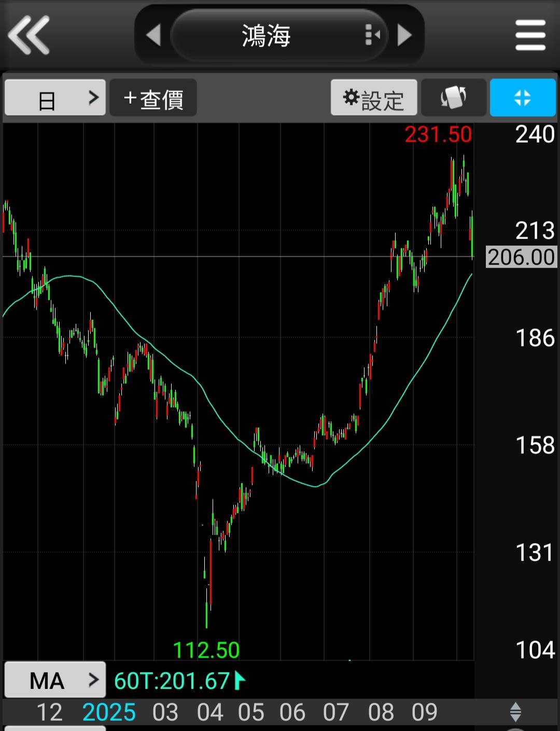This screenshot has width=560, height=731.
Task: Tap the 60T:201.67 moving average value
Action: pyautogui.click(x=172, y=681)
